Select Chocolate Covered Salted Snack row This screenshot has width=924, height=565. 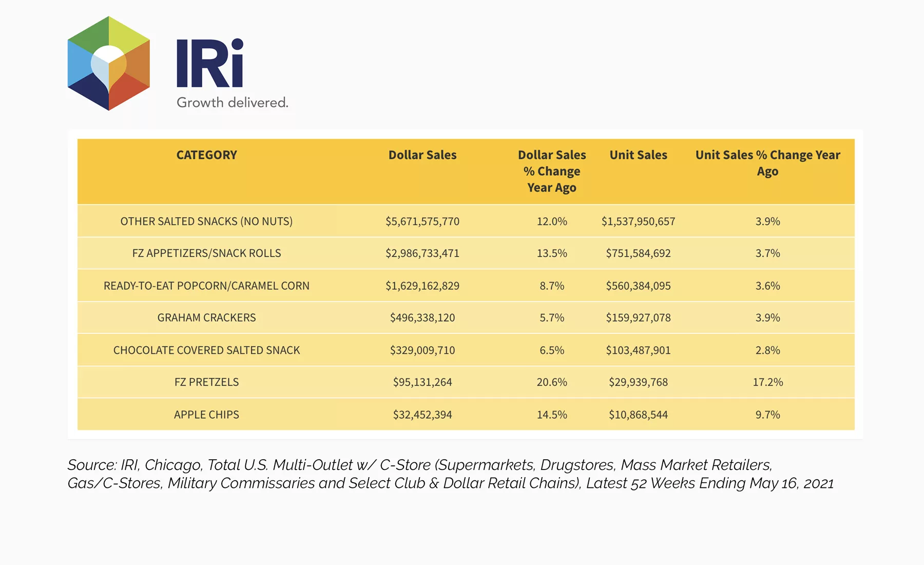point(466,350)
